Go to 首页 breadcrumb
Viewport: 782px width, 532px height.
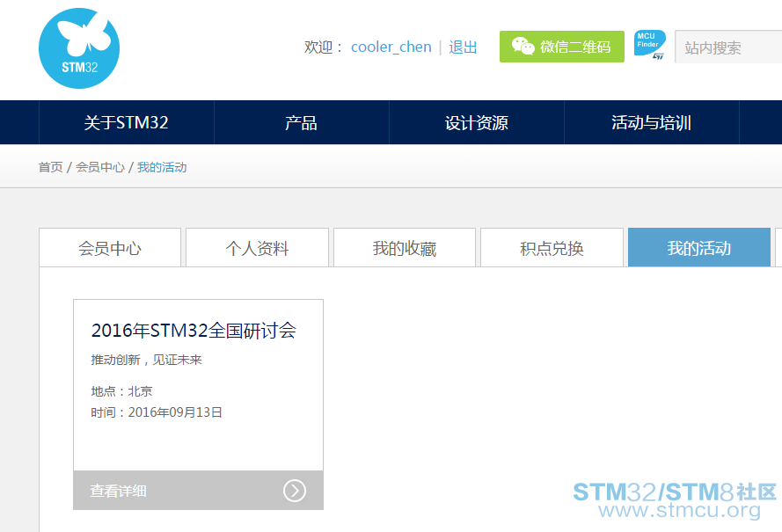point(51,167)
